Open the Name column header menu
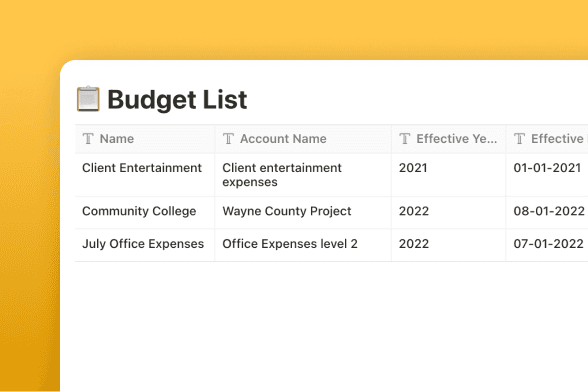Image resolution: width=588 pixels, height=392 pixels. pos(145,139)
